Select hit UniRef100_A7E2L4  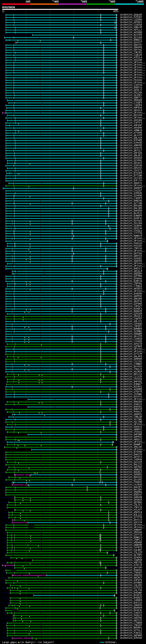(x=131, y=57)
